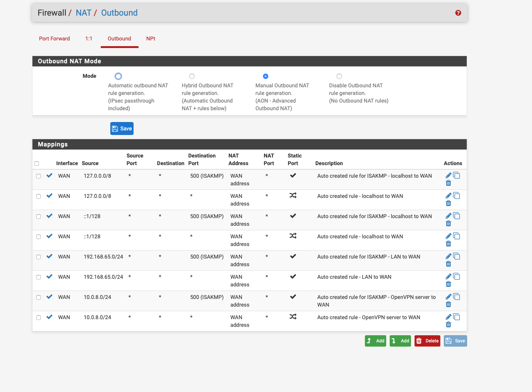Tick checkbox for 'Auto created rule - LAN to WAN'

39,277
